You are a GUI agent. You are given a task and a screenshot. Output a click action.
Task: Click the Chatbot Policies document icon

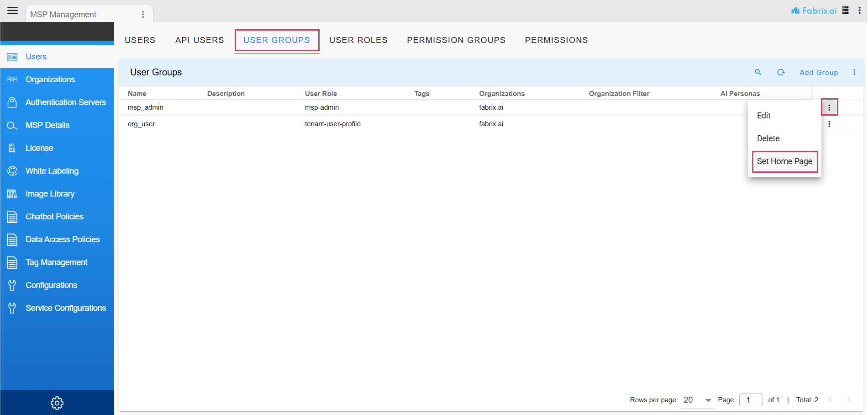point(12,216)
